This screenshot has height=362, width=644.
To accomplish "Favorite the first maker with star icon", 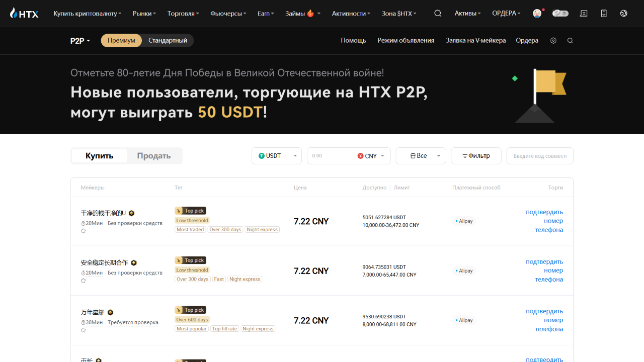I will tap(84, 231).
